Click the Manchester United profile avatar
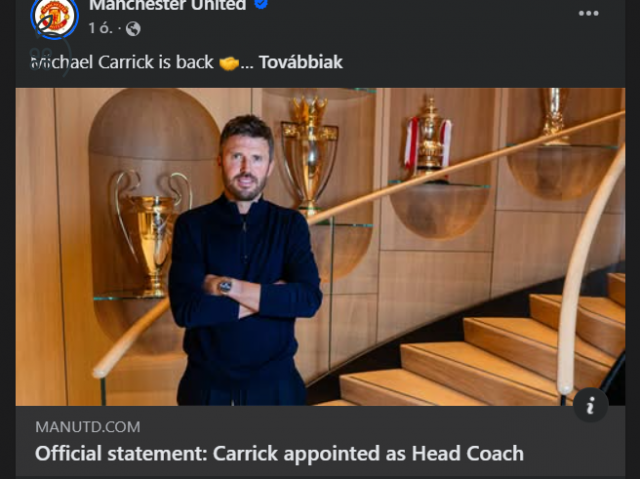 tap(55, 17)
